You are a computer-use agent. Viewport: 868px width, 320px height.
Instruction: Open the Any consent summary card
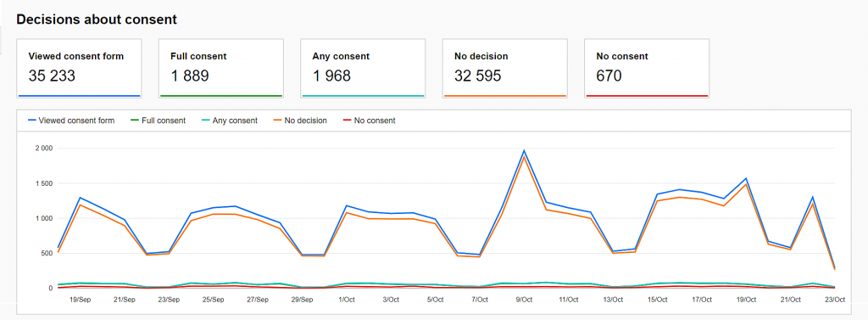(363, 68)
